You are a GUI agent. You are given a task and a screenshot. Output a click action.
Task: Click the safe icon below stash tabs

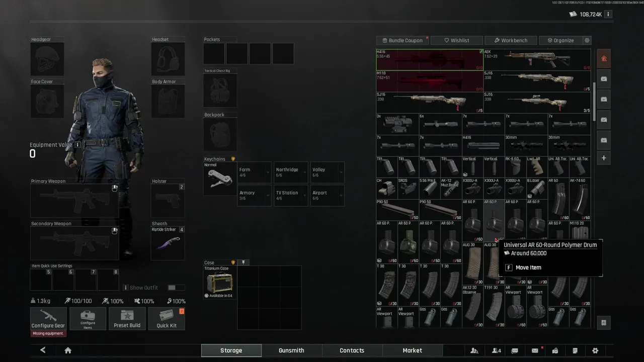coord(604,322)
